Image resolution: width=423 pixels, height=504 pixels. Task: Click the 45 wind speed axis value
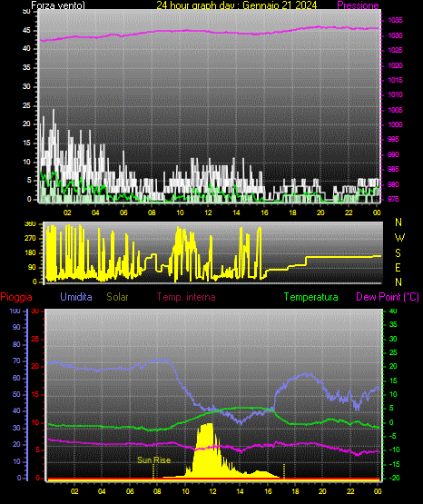[26, 31]
